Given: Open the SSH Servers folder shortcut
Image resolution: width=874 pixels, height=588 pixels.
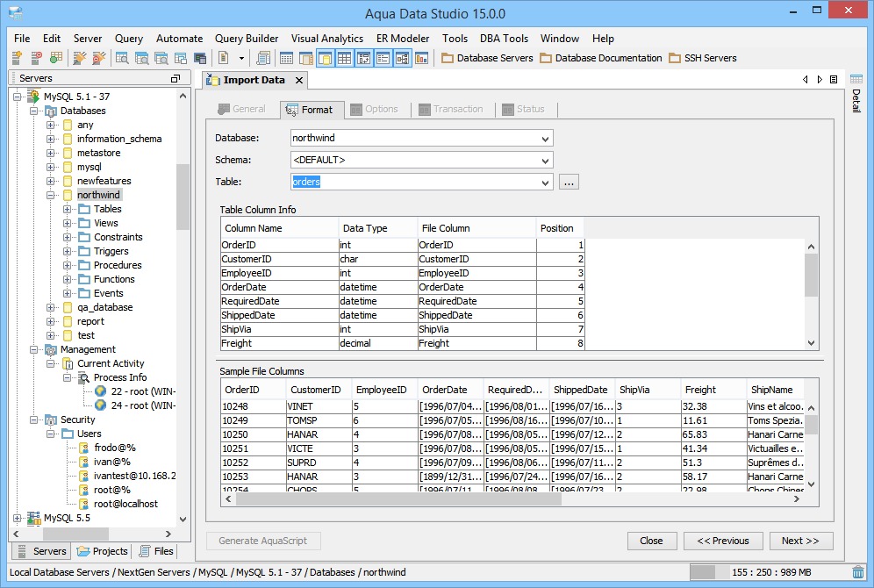Looking at the screenshot, I should pyautogui.click(x=702, y=58).
